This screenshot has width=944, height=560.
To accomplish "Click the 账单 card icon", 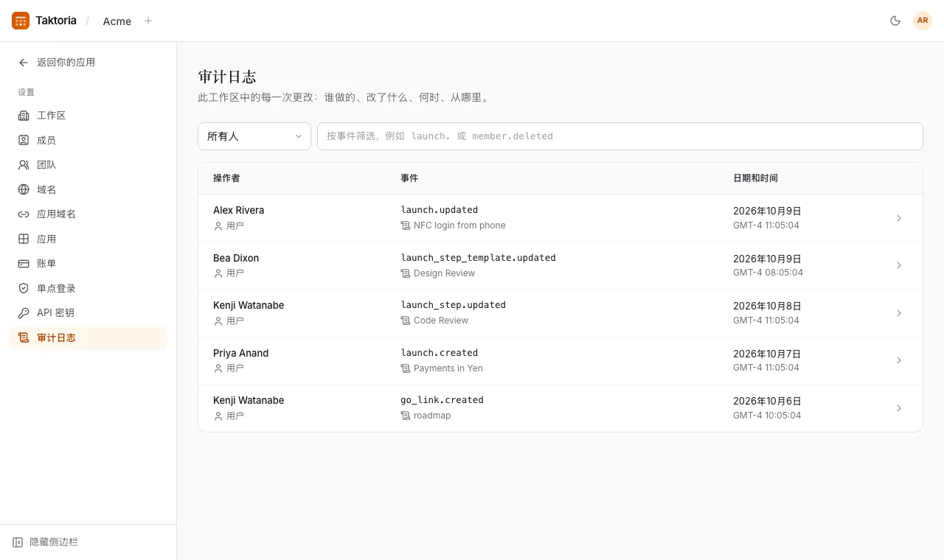I will 24,263.
